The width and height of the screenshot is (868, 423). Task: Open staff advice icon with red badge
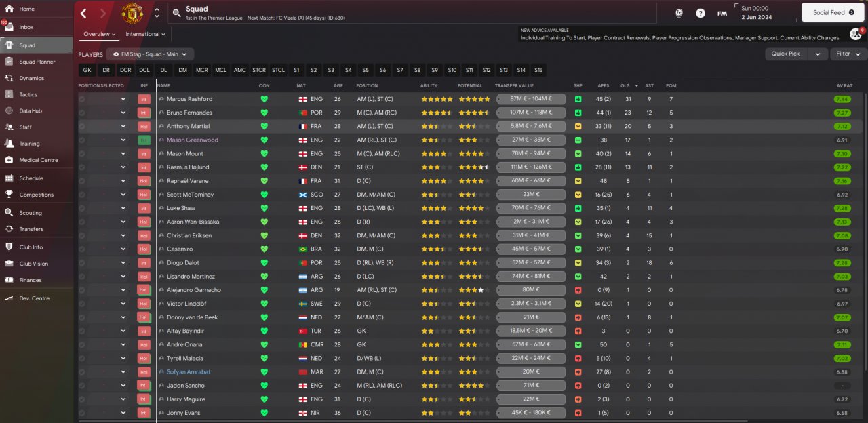point(856,34)
